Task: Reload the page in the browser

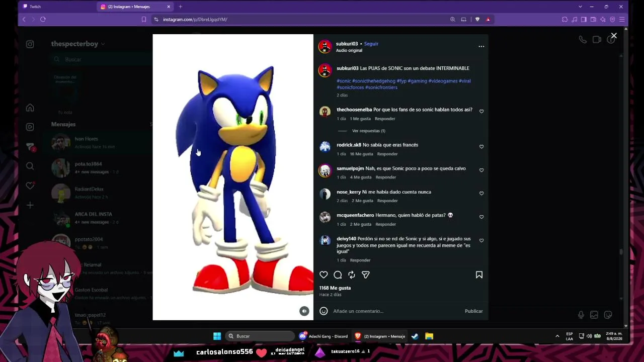Action: (x=43, y=20)
